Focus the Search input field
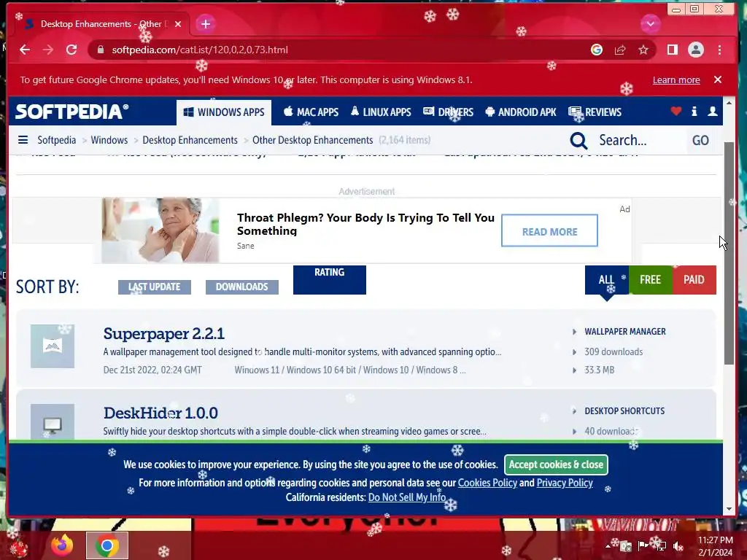Viewport: 747px width, 560px height. pos(638,141)
